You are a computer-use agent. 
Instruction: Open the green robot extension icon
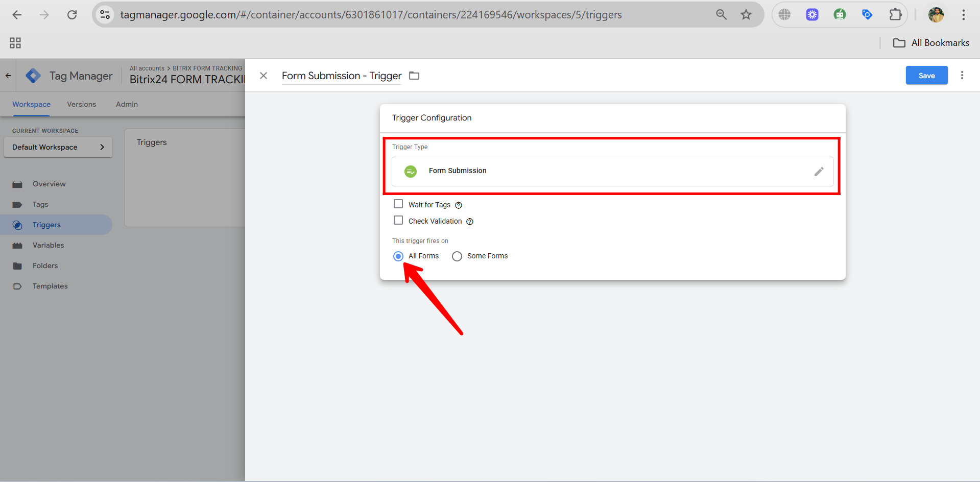pos(840,15)
